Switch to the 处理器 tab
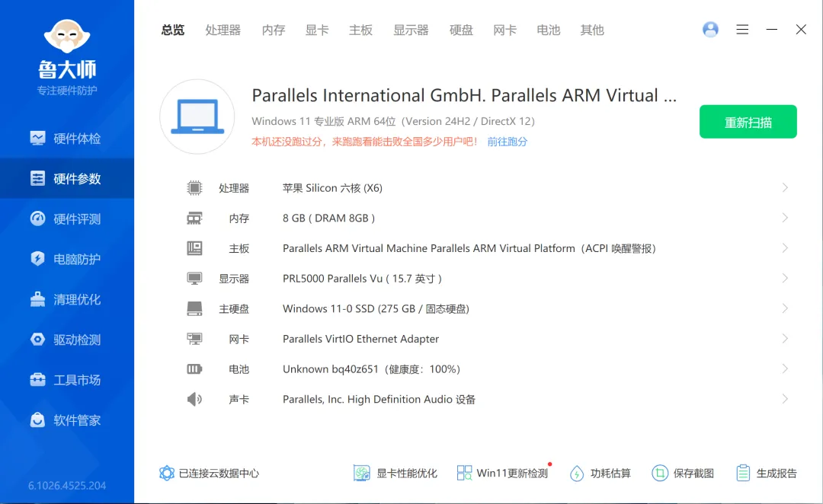Viewport: 823px width, 504px height. [223, 30]
